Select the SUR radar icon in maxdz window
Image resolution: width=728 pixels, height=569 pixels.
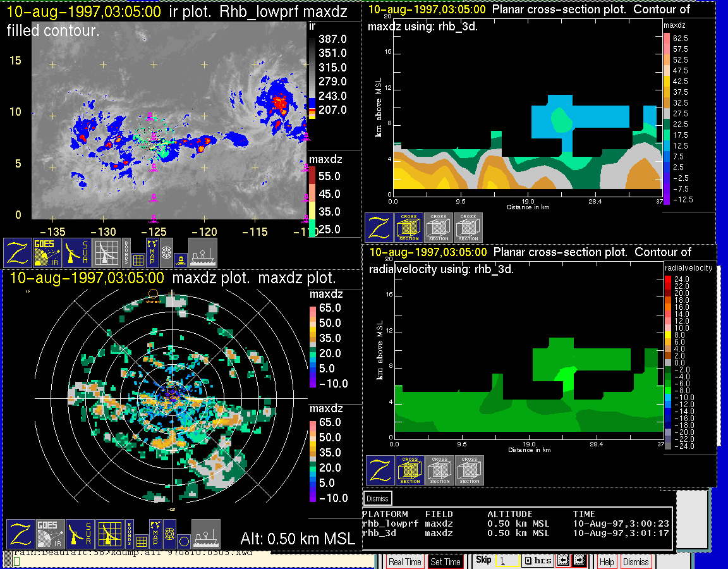pos(80,534)
